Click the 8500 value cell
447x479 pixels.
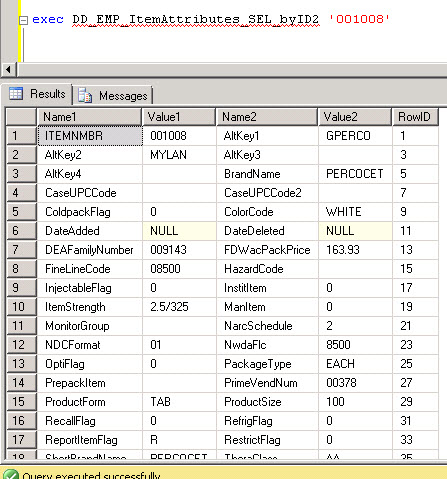[355, 345]
